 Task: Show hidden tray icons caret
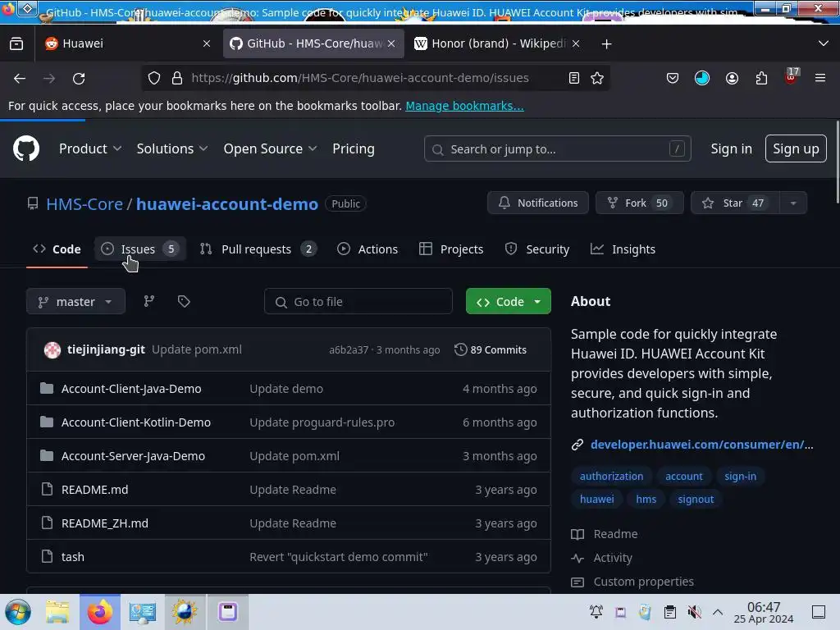point(718,612)
